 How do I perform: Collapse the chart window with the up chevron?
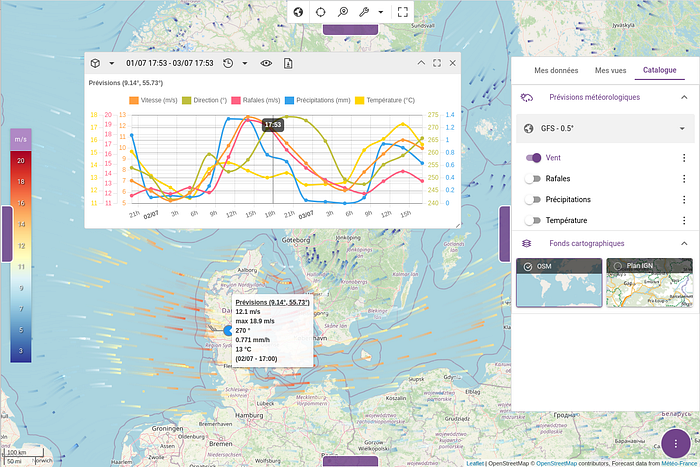tap(421, 63)
